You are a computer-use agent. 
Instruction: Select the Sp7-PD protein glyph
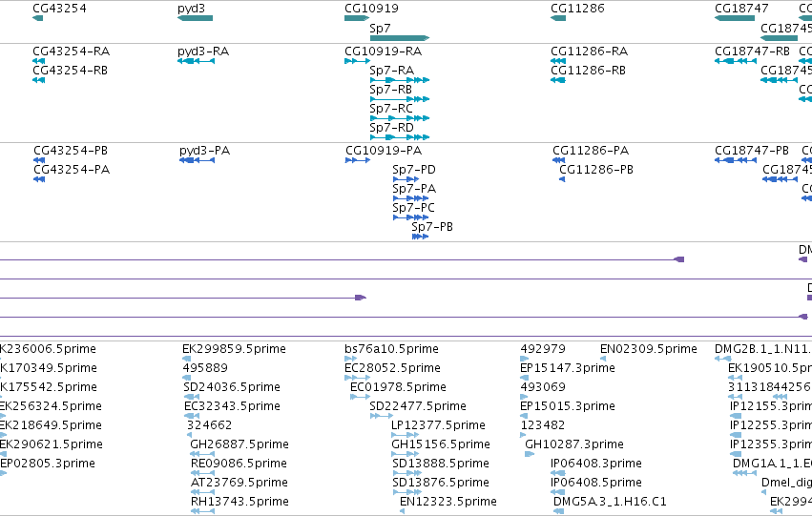click(406, 179)
